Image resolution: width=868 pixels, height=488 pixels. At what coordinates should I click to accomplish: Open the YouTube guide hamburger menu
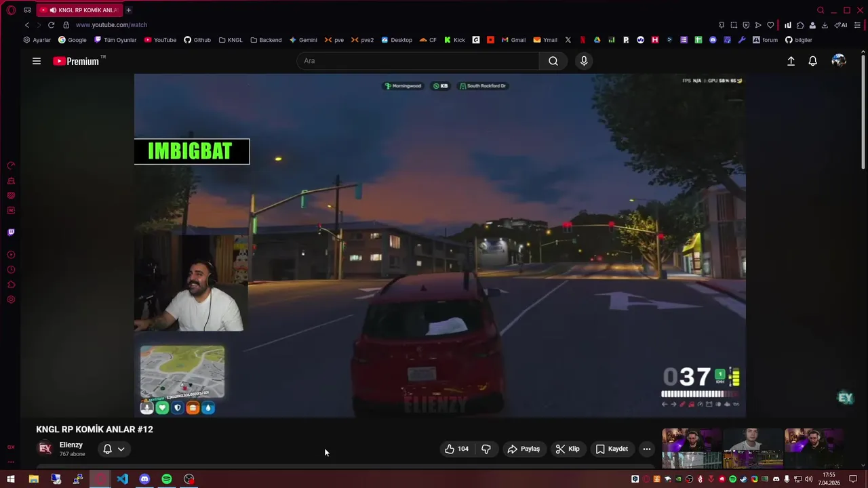pos(37,61)
